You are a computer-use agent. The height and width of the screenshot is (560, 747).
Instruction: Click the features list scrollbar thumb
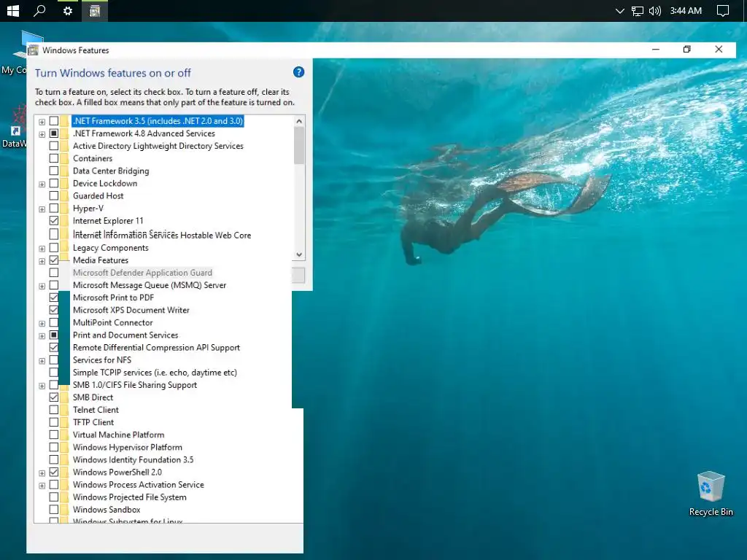[299, 146]
